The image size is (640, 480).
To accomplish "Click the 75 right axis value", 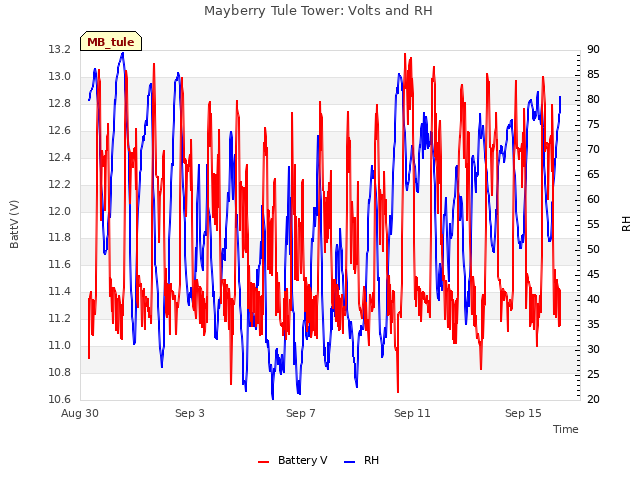I will (x=593, y=124).
